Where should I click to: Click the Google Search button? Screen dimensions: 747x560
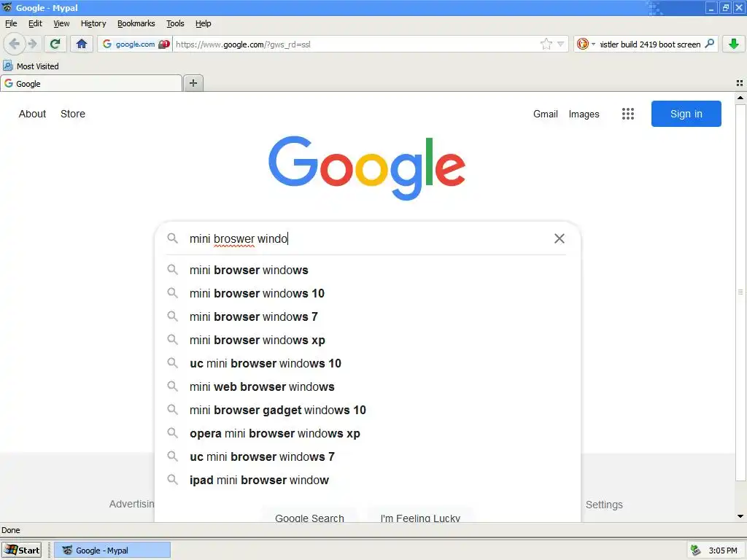click(309, 517)
